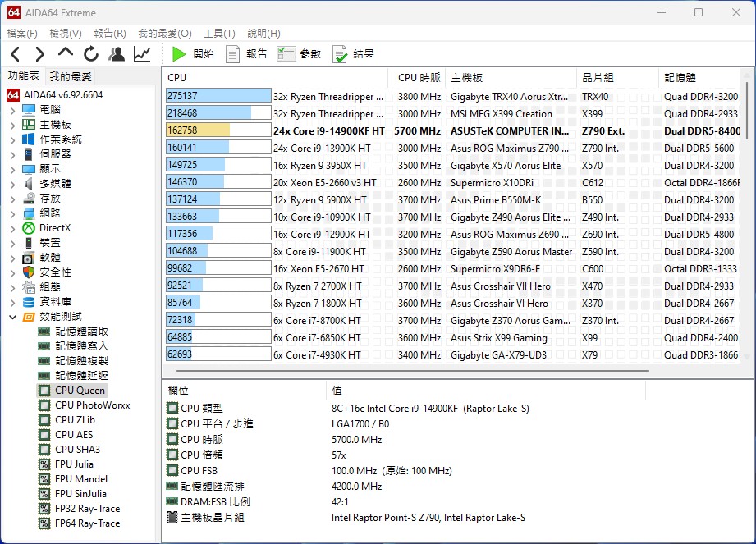Screen dimensions: 756x544
Task: Click the 結果 results toolbar icon
Action: 353,54
